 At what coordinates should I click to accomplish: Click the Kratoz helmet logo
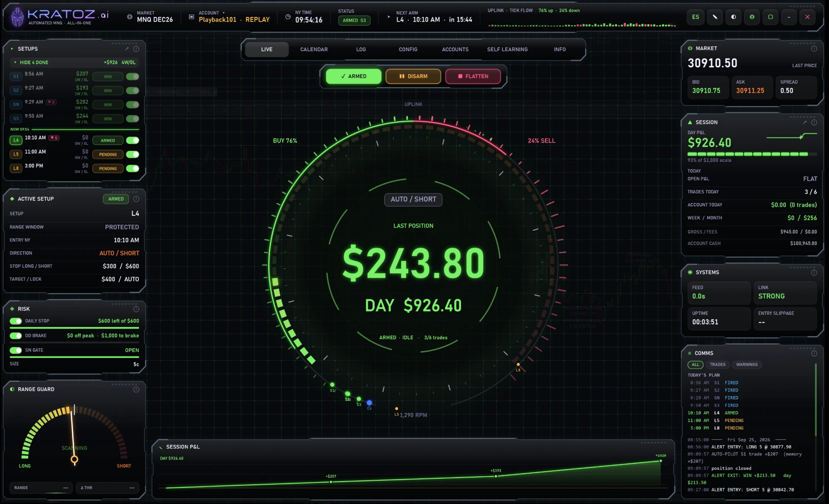coord(17,17)
